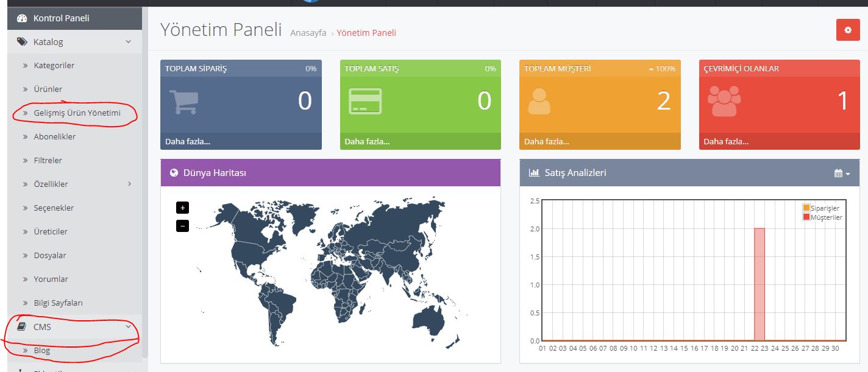The height and width of the screenshot is (372, 868).
Task: Zoom out the world map with minus button
Action: click(x=182, y=226)
